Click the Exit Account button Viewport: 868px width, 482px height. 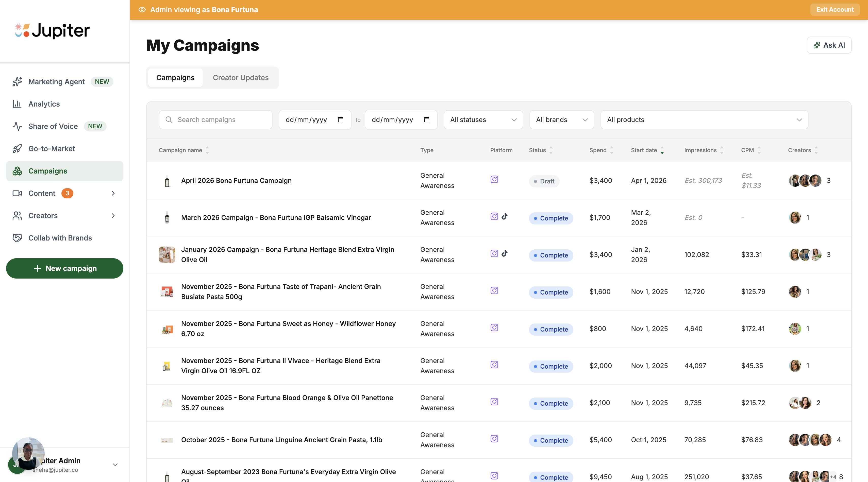(835, 9)
